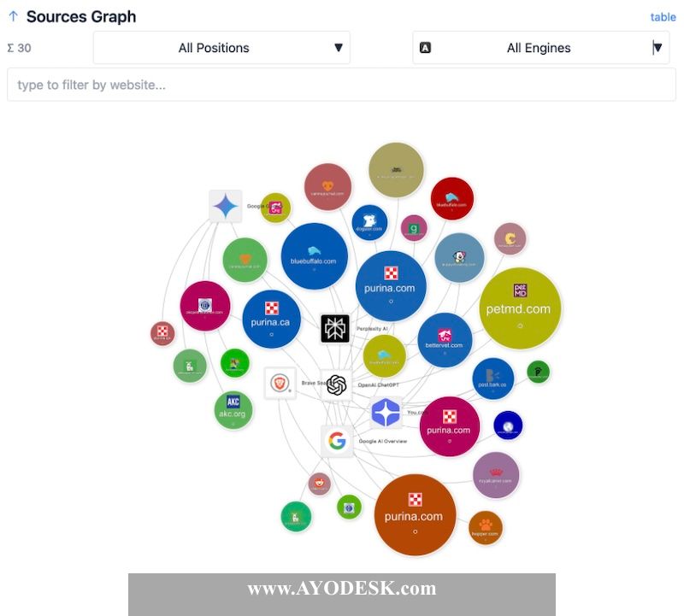Select the bluebuffalo.com source node
684x616 pixels.
click(313, 257)
